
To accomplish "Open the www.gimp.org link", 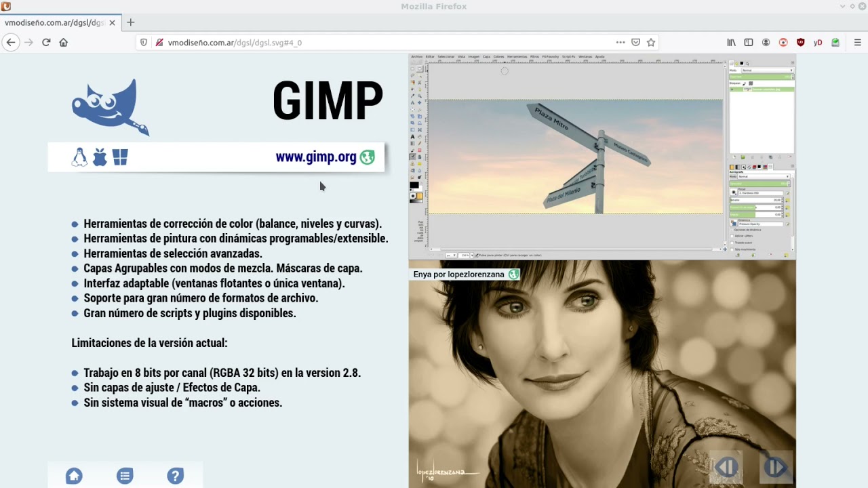I will [x=316, y=157].
